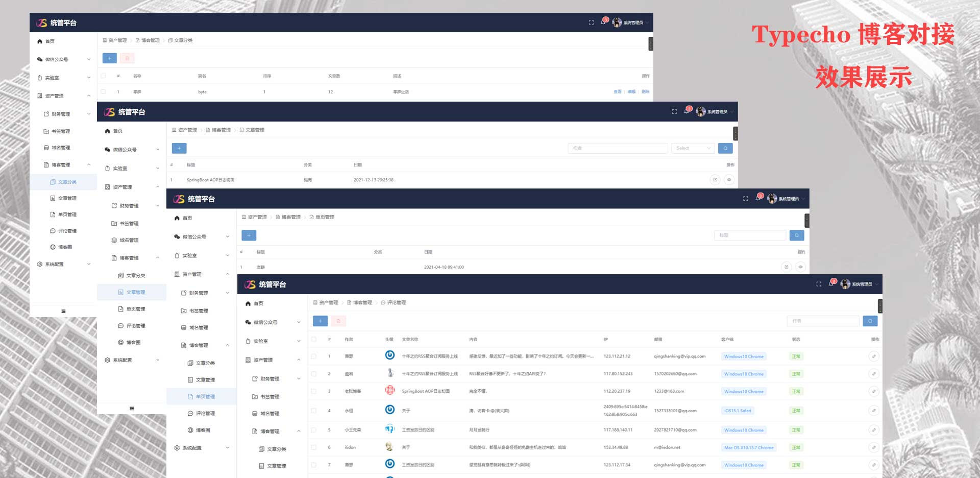Screen dimensions: 980x478
Task: Click fullscreen icon in 评论管理 window header
Action: tap(819, 284)
